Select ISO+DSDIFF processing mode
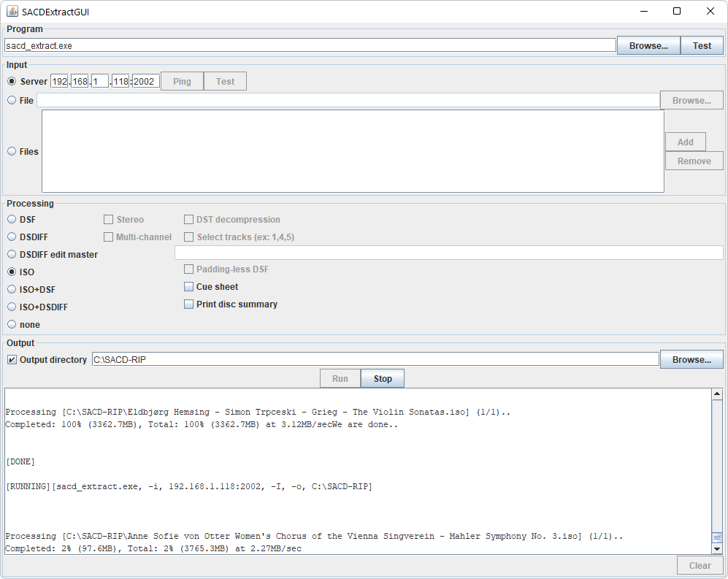This screenshot has height=579, width=728. [x=12, y=307]
